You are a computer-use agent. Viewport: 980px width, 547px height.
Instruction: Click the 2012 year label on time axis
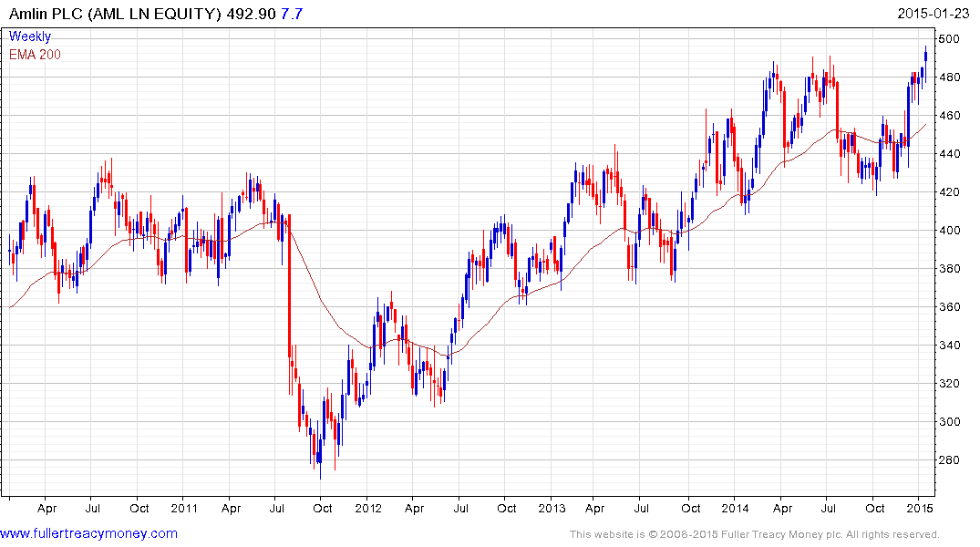pos(368,508)
